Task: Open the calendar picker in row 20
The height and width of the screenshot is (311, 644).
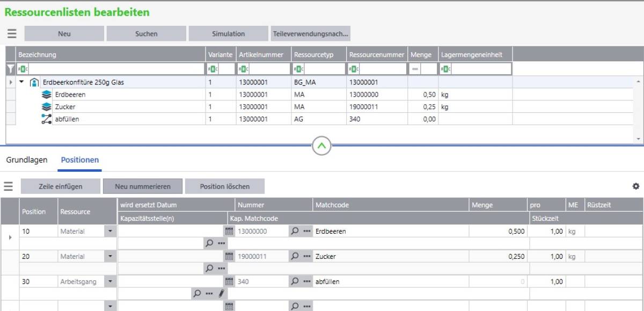Action: tap(229, 256)
